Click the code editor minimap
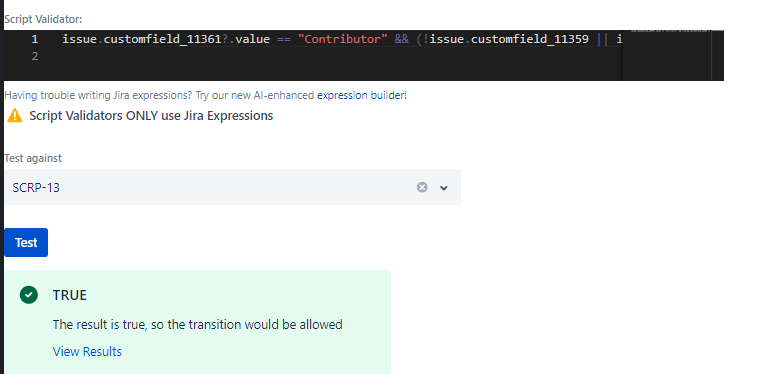Screen dimensions: 763x374 (x=667, y=55)
